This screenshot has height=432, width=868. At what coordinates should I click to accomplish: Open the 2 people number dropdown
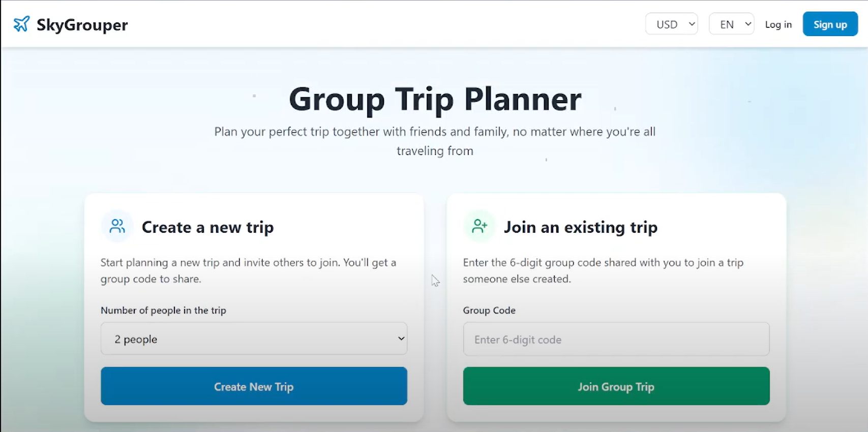coord(254,339)
